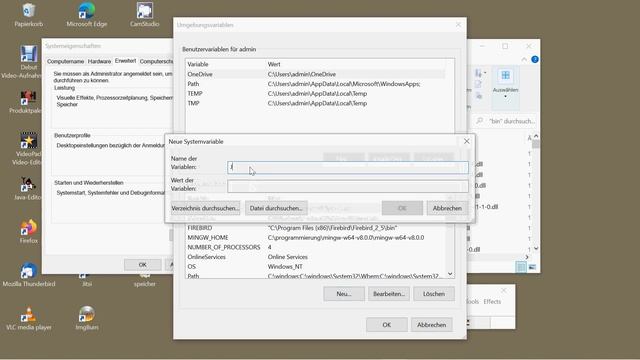Select the Erweitert tab in Systemeigenschaften

(x=125, y=61)
